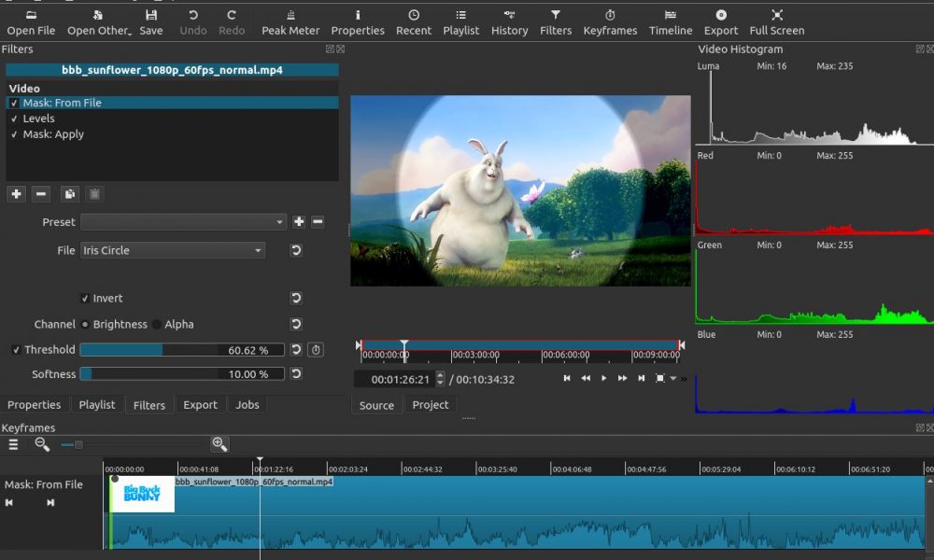Screen dimensions: 934x560
Task: Open the Keyframes hamburger menu
Action: [x=13, y=444]
